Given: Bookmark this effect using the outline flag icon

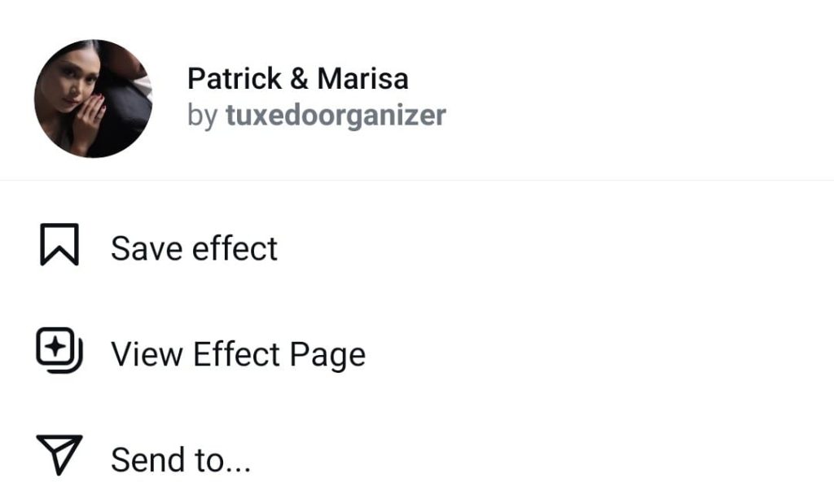Looking at the screenshot, I should (x=59, y=244).
